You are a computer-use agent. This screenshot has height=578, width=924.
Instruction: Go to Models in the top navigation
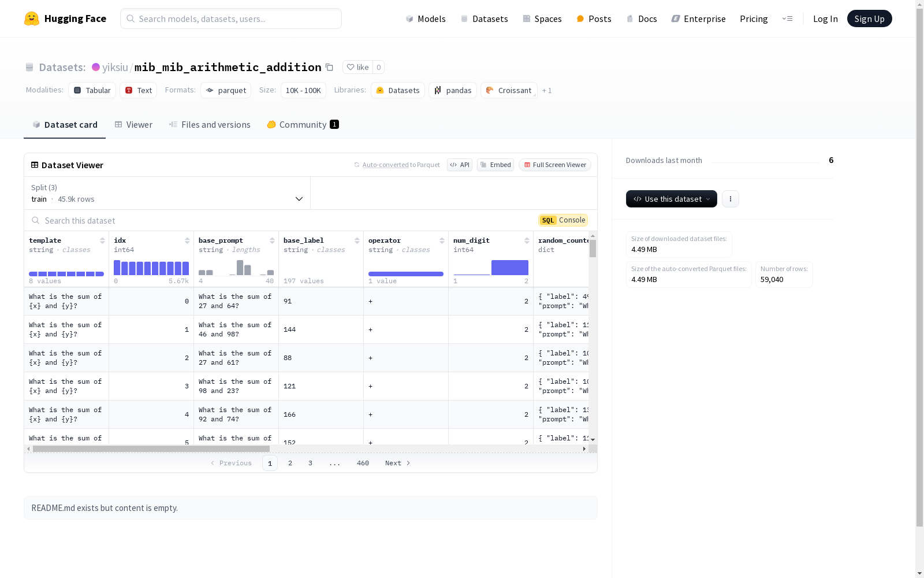pyautogui.click(x=426, y=18)
